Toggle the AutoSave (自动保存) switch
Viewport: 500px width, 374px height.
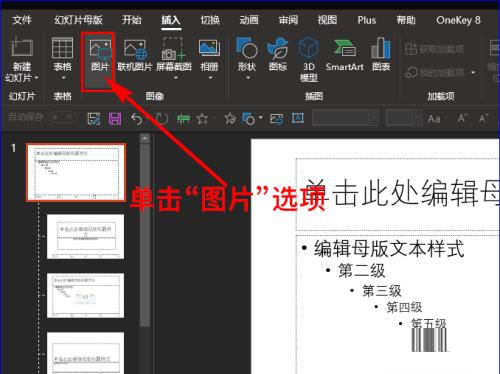[62, 117]
